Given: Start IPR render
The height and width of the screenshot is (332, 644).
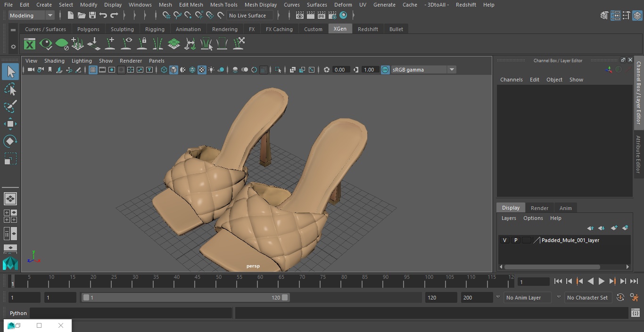Looking at the screenshot, I should (322, 16).
